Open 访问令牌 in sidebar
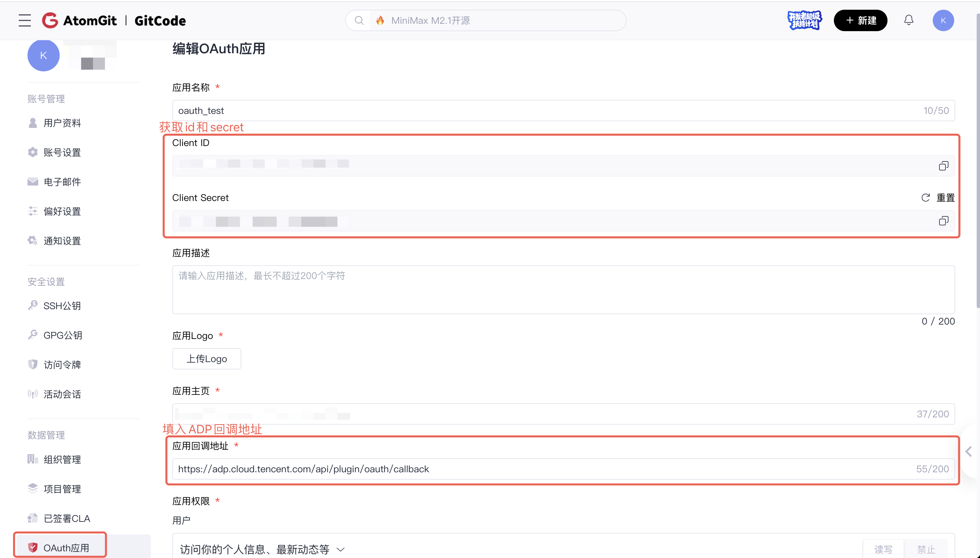Image resolution: width=980 pixels, height=558 pixels. 62,365
